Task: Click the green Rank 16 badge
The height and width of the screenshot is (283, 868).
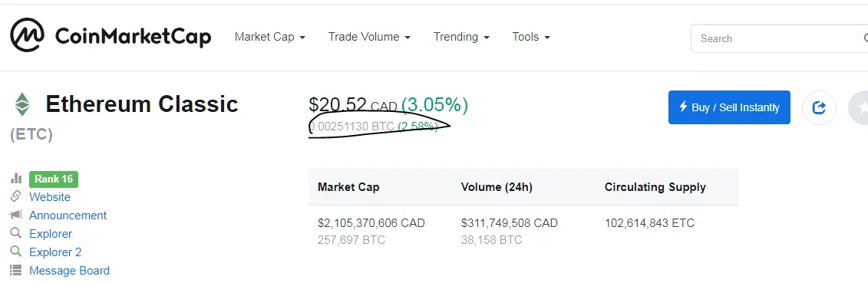Action: 54,179
